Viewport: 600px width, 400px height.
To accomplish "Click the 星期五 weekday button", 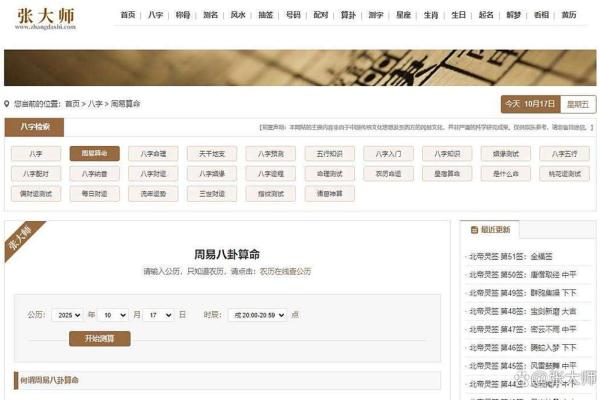I will click(578, 104).
